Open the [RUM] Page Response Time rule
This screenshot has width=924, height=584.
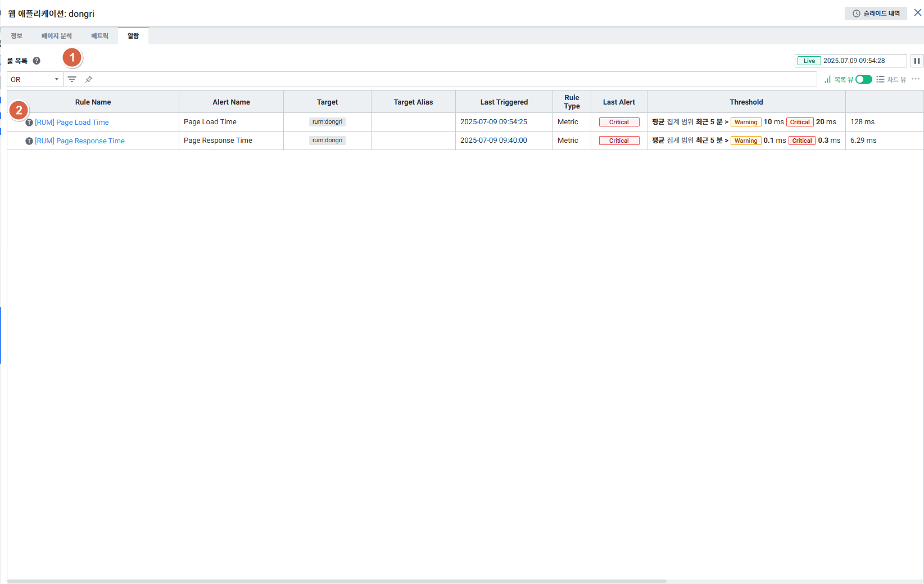coord(80,141)
